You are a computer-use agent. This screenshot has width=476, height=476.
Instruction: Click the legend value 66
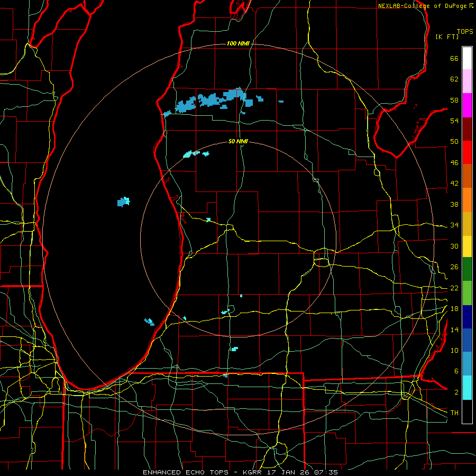tap(454, 58)
